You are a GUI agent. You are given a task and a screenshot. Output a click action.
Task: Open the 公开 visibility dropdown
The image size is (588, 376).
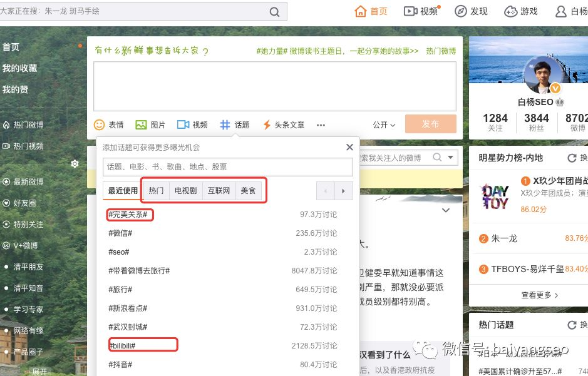pyautogui.click(x=384, y=124)
